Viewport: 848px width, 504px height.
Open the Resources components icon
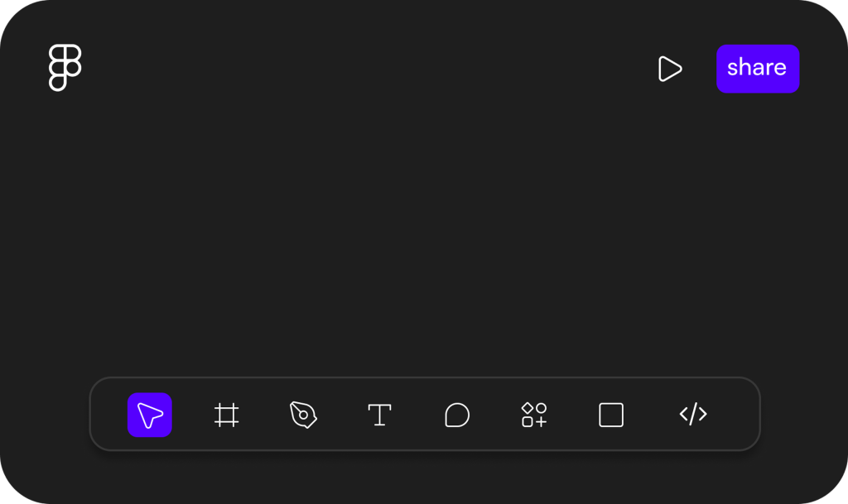pos(534,415)
